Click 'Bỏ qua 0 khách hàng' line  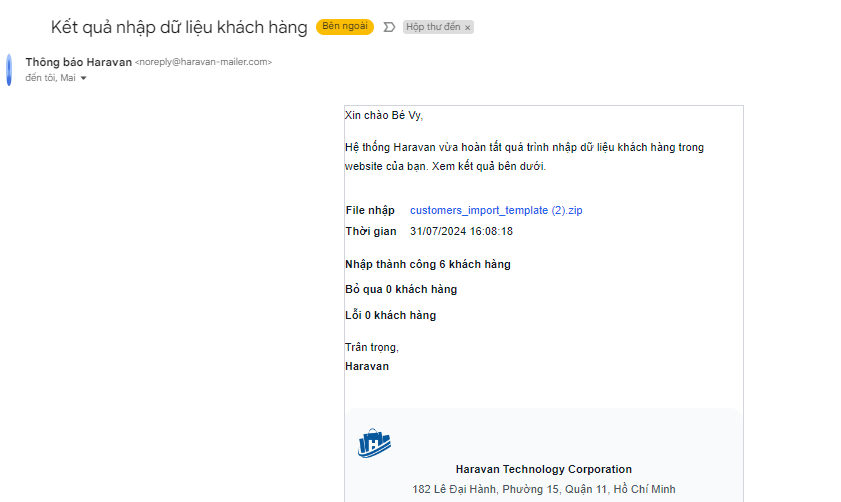click(401, 290)
